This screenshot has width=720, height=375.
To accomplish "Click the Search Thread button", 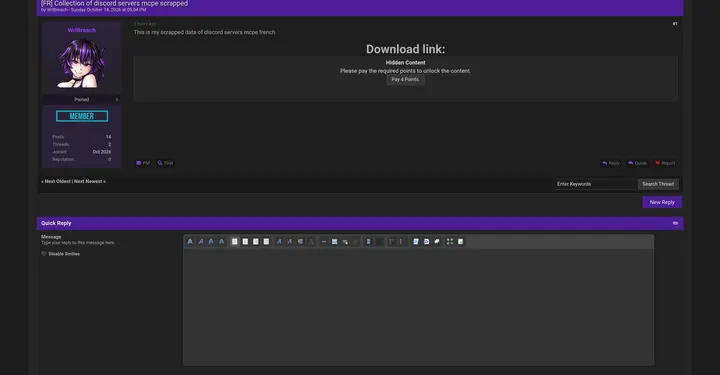I will pos(658,184).
